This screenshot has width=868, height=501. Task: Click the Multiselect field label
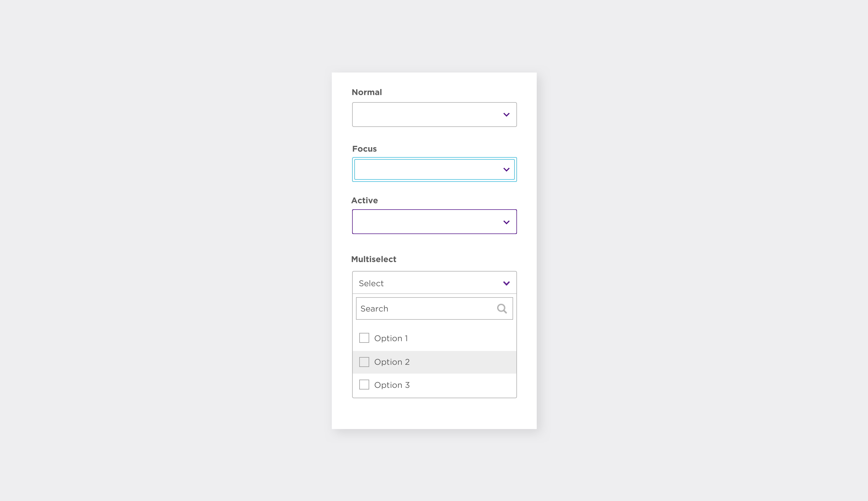374,259
